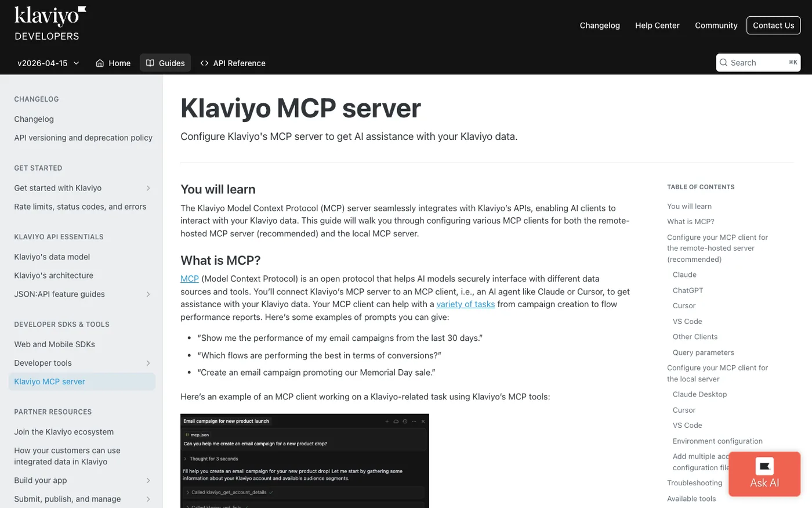Open the API Reference tab
The image size is (812, 508).
pyautogui.click(x=233, y=63)
